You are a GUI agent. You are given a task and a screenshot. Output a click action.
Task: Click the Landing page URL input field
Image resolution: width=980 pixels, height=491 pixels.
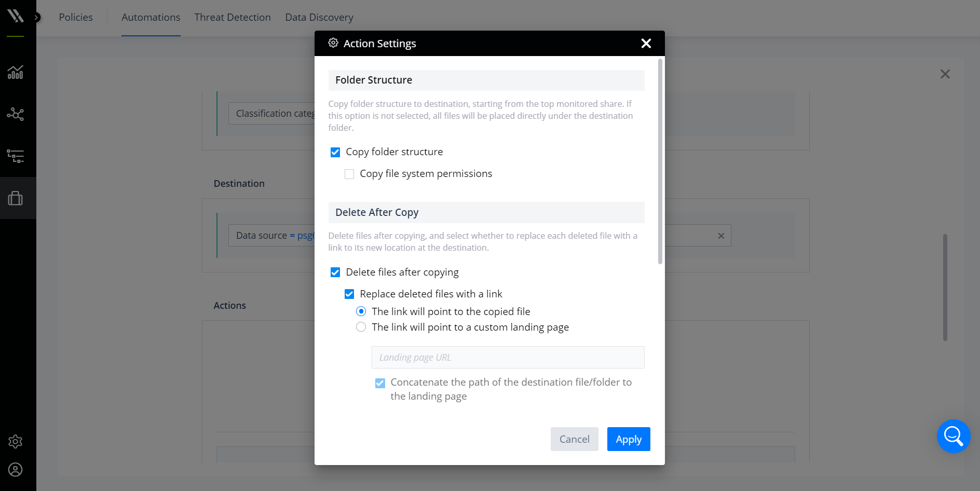point(508,357)
